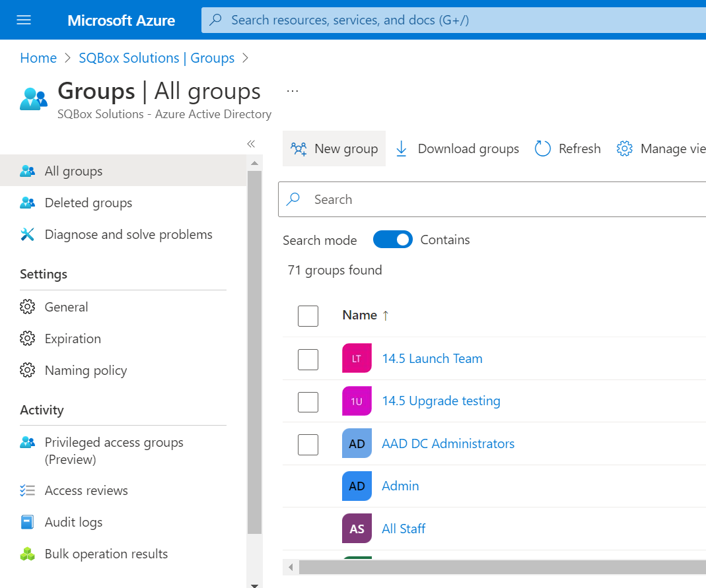Image resolution: width=706 pixels, height=588 pixels.
Task: Tick the select-all checkbox by Name
Action: point(308,316)
